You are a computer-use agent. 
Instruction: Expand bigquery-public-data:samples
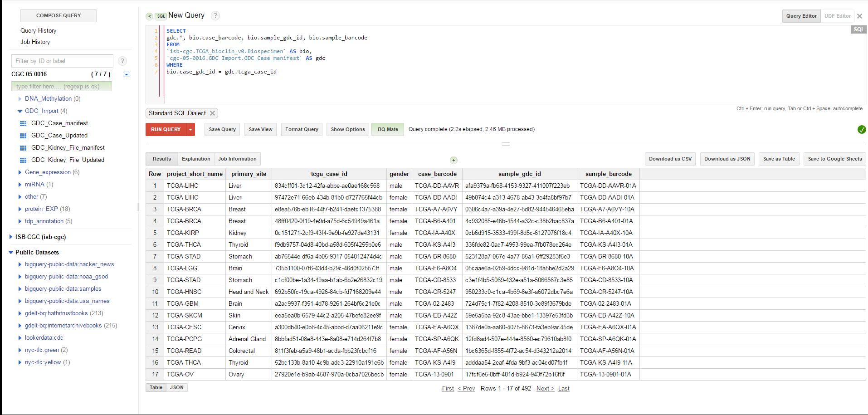pos(20,289)
